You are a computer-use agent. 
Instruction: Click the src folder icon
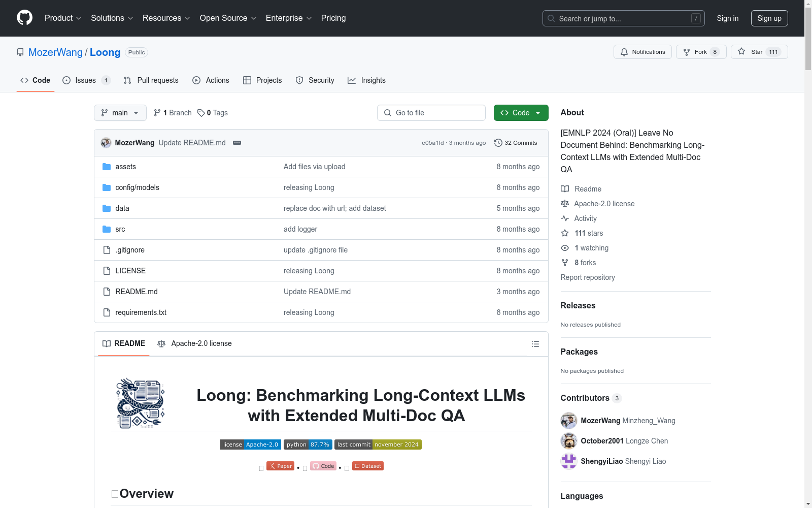[107, 229]
